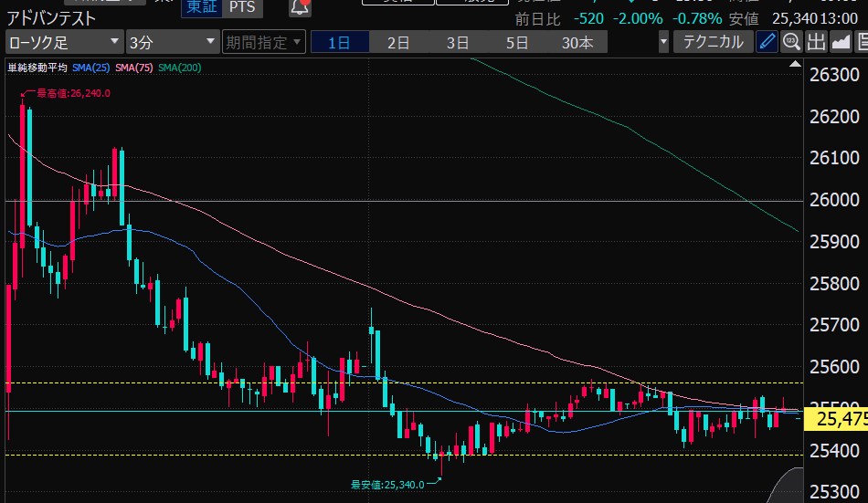The image size is (868, 503).
Task: Activate the blue pencil drawing tool
Action: (767, 42)
